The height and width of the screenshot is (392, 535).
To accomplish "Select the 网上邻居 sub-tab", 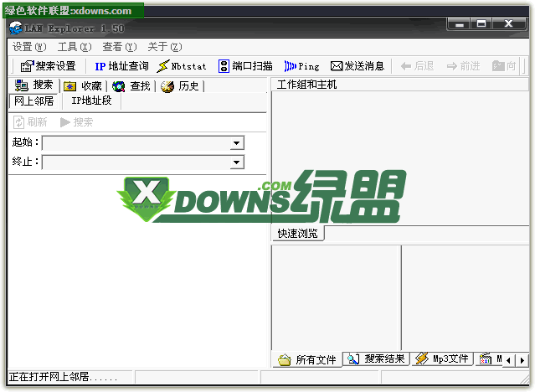I will pyautogui.click(x=33, y=101).
